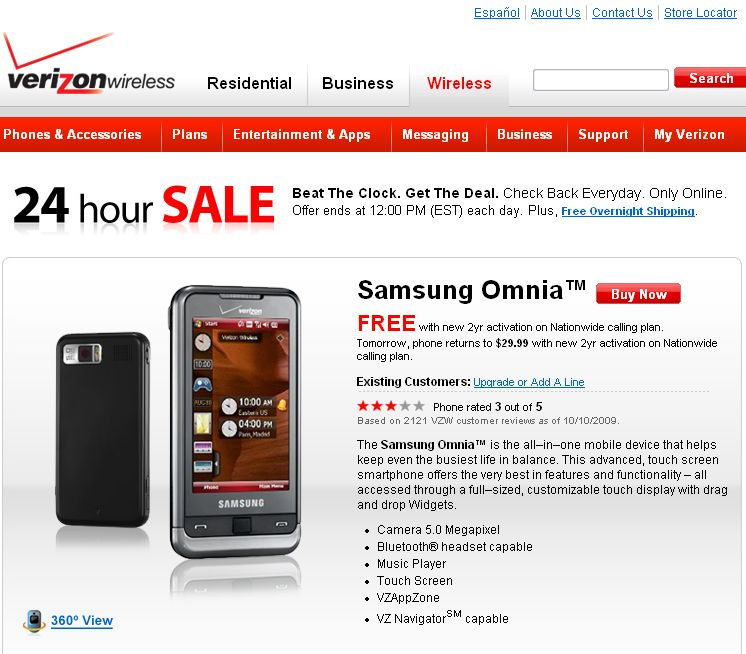Open the My Verizon menu
Viewport: 746px width, 654px height.
click(689, 135)
